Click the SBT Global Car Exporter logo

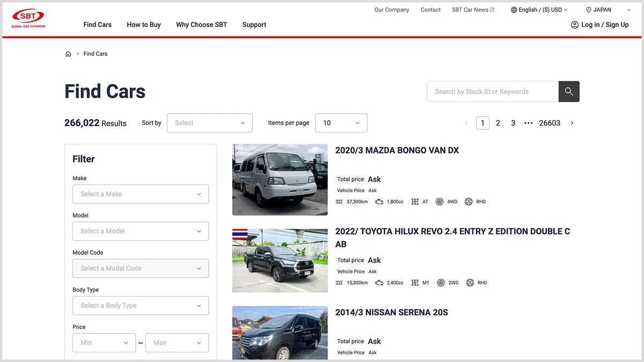click(28, 18)
